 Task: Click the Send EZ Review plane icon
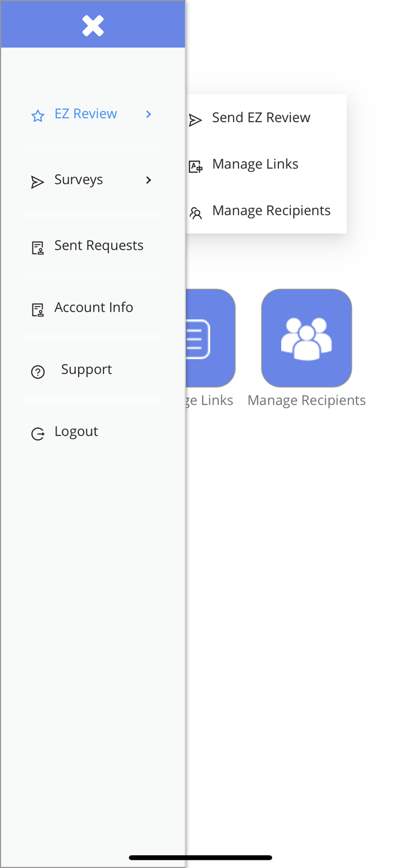pyautogui.click(x=196, y=120)
